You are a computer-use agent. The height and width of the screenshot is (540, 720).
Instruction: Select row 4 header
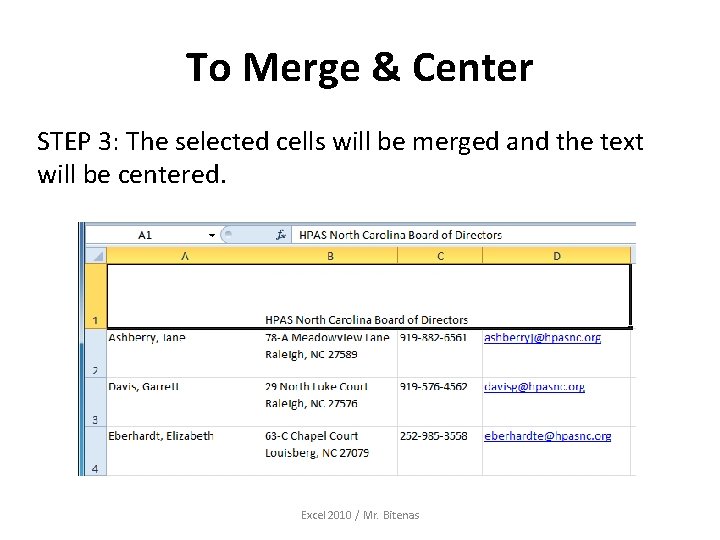96,451
